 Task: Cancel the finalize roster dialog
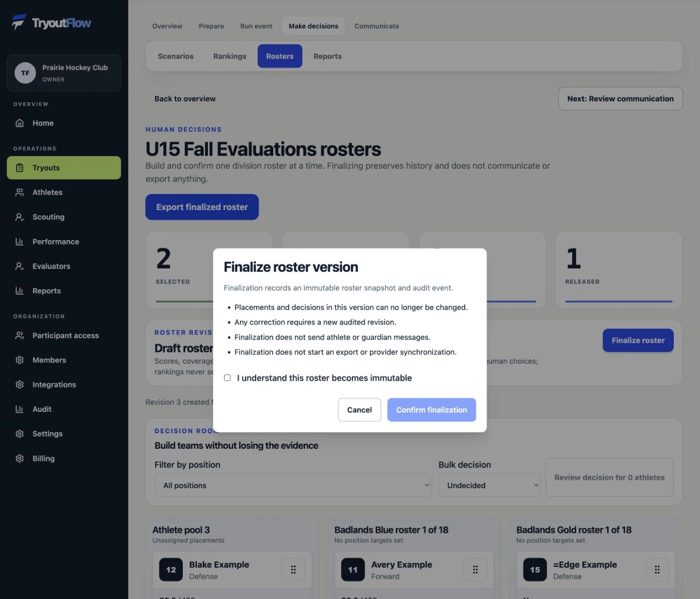pyautogui.click(x=359, y=410)
